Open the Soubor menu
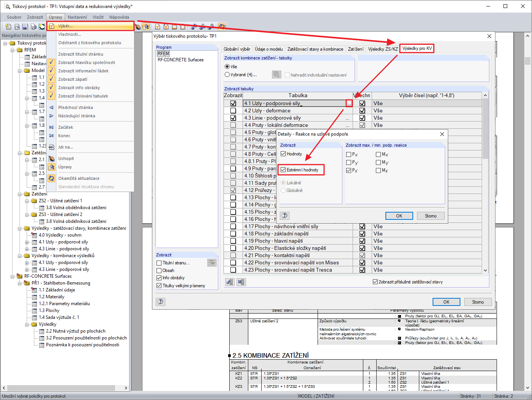 [x=14, y=17]
